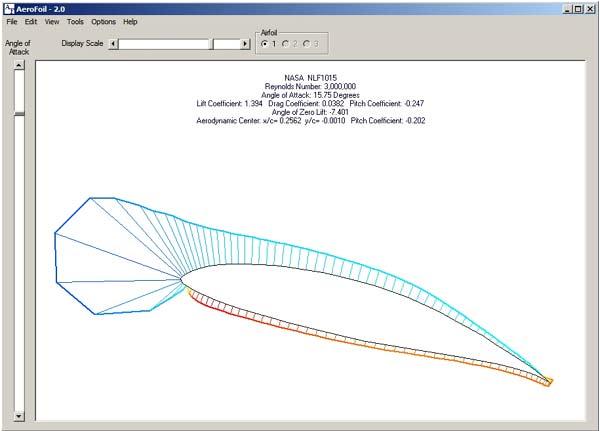Click the Reynolds Number 3,000,000 text
Screen dimensions: 600x431
(310, 87)
